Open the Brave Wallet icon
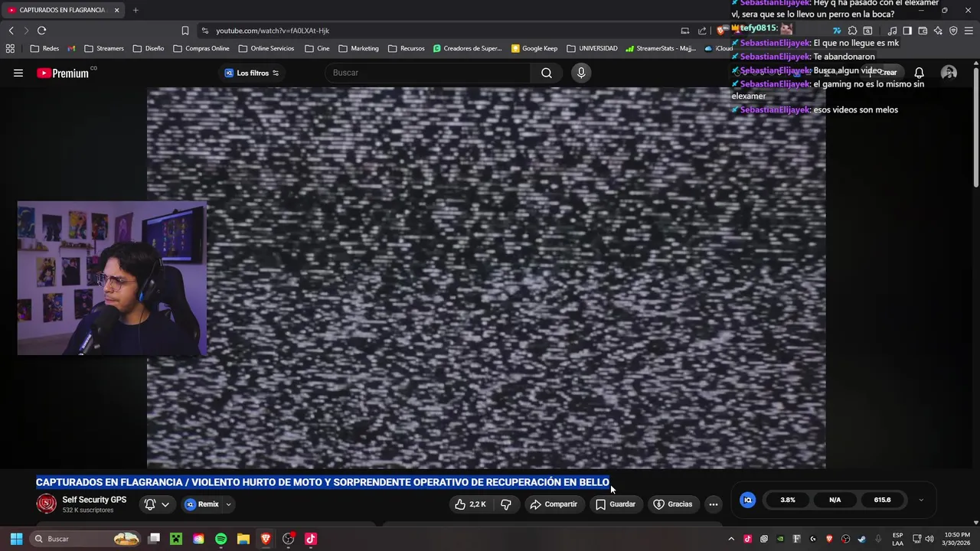 coord(923,31)
